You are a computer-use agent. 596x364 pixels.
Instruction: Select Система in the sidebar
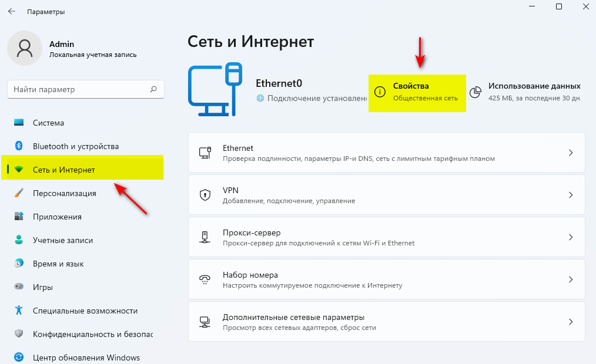(48, 123)
